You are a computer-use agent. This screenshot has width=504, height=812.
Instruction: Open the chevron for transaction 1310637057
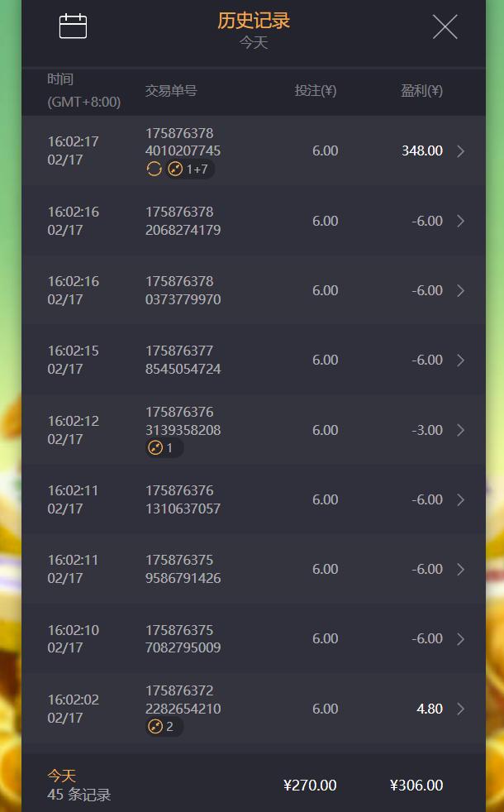click(x=460, y=499)
